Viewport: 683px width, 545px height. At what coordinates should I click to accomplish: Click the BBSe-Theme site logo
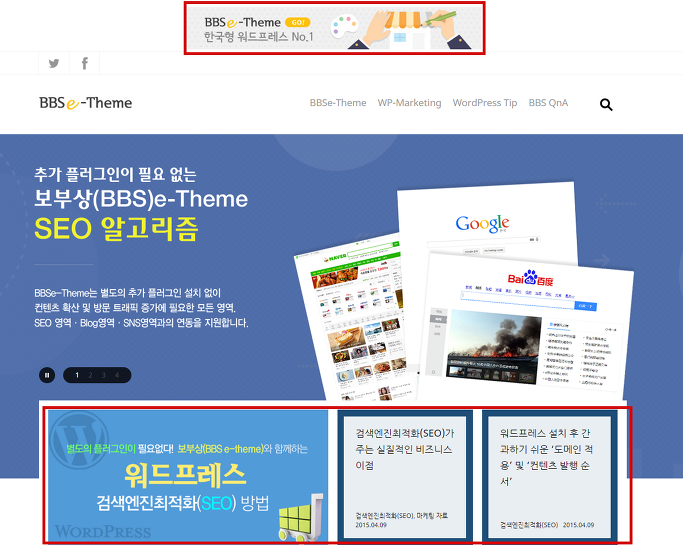86,103
